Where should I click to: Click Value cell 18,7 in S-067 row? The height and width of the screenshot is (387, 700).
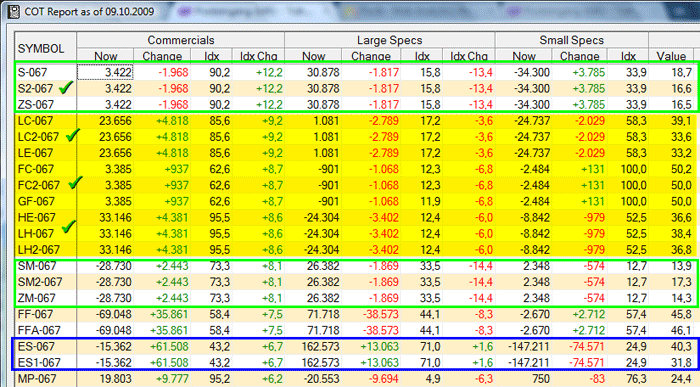coord(671,72)
